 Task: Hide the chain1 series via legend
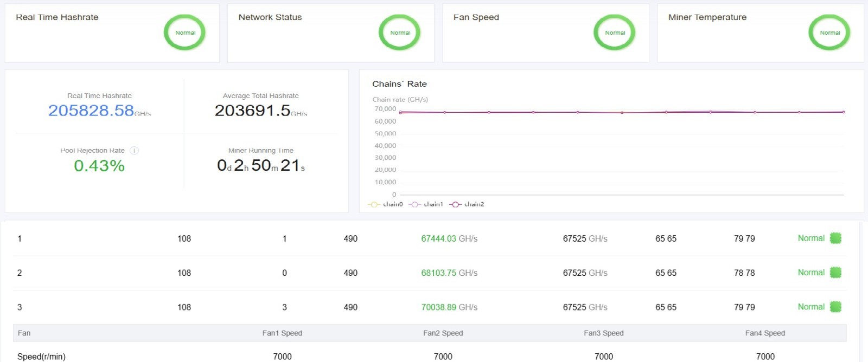(x=426, y=204)
